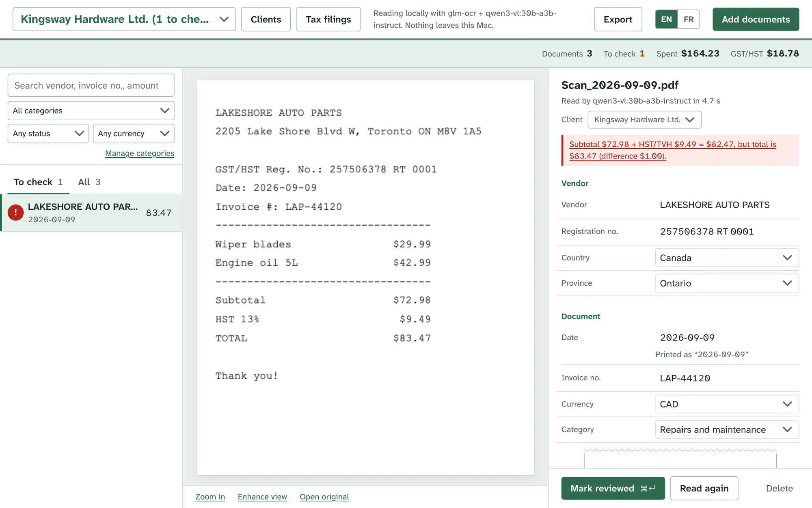Screen dimensions: 812x508
Task: Expand the Any currency filter
Action: [x=134, y=133]
